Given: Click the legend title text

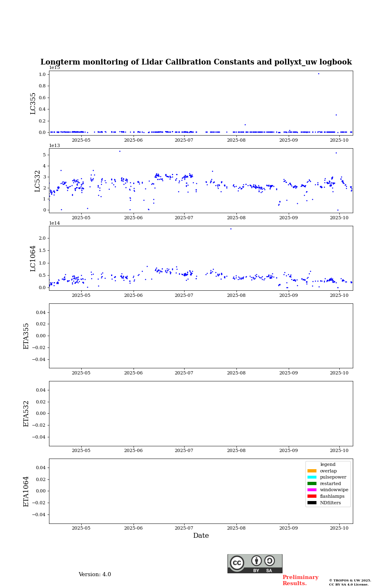Looking at the screenshot, I should click(x=327, y=464).
